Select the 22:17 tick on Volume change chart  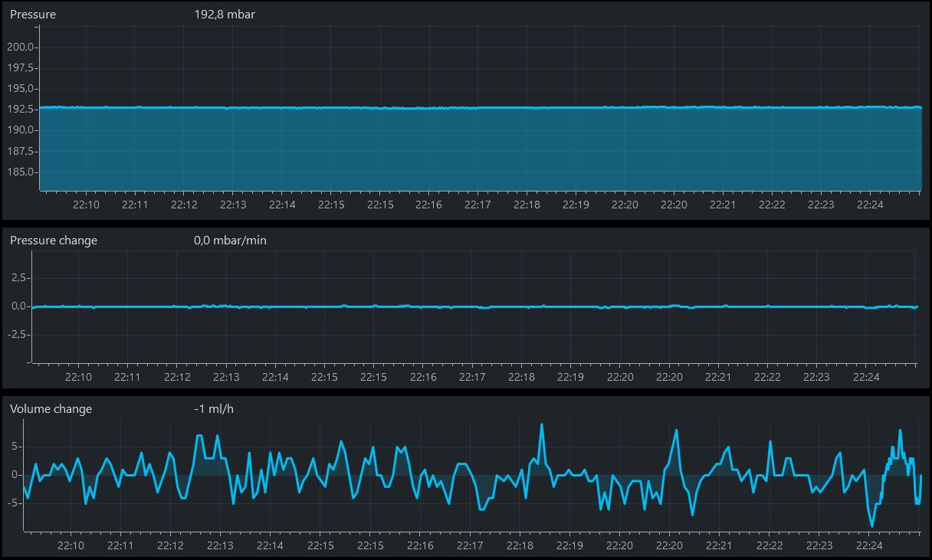[470, 545]
